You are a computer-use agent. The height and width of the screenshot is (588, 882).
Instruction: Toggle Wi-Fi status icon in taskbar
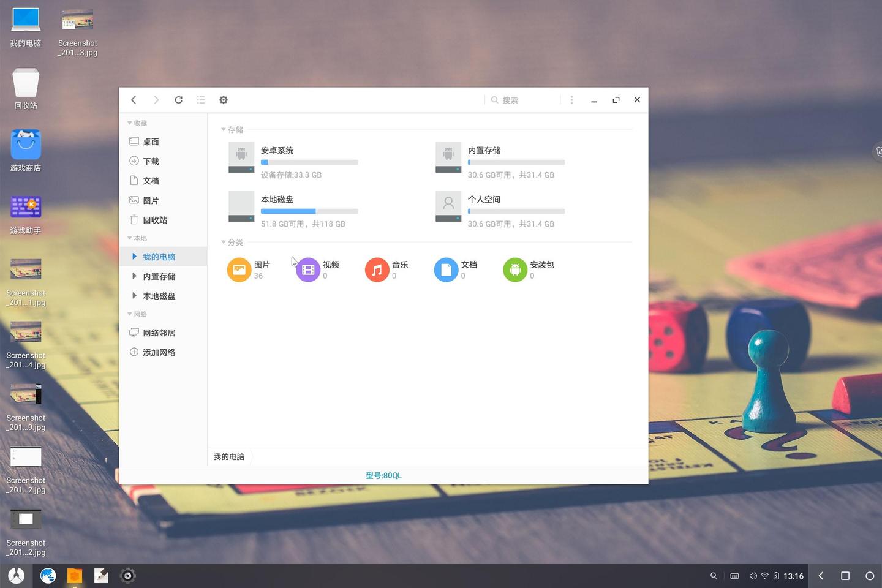click(x=764, y=576)
